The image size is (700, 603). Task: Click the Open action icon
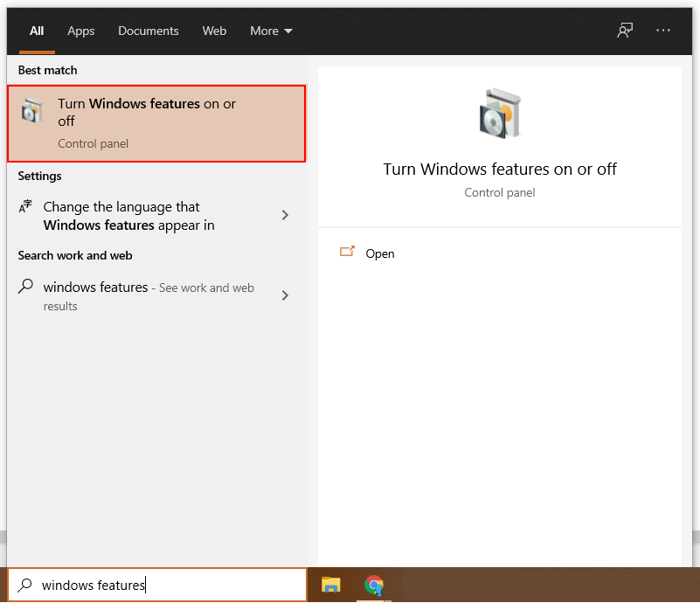(347, 252)
